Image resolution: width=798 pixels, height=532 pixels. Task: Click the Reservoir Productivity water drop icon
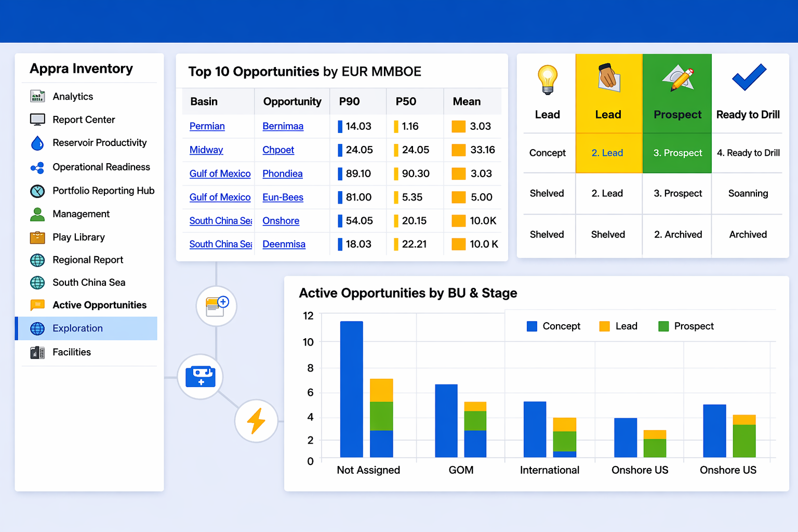(37, 143)
